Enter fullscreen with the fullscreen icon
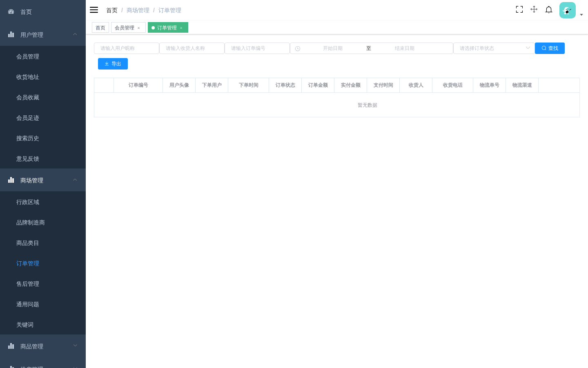This screenshot has height=368, width=588. pos(519,9)
